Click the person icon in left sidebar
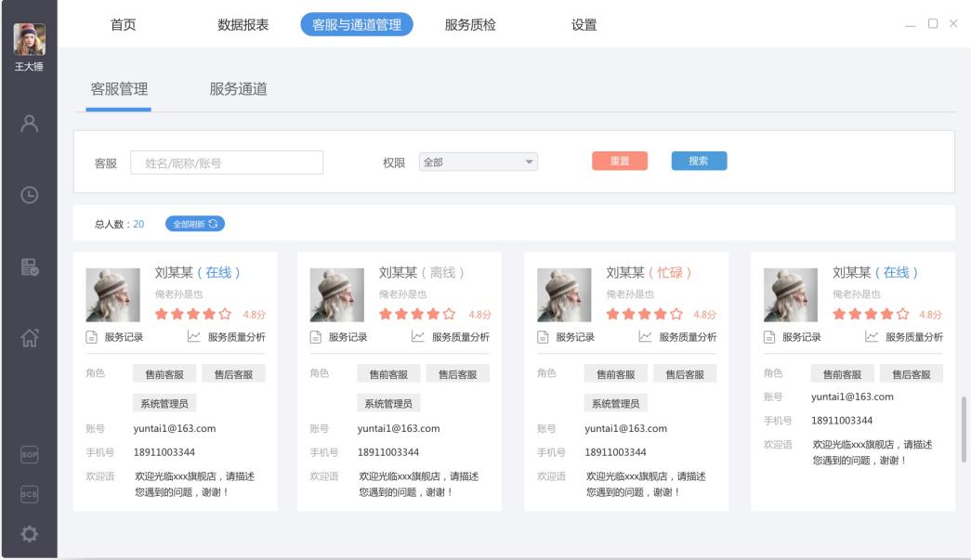This screenshot has width=971, height=560. coord(29,123)
